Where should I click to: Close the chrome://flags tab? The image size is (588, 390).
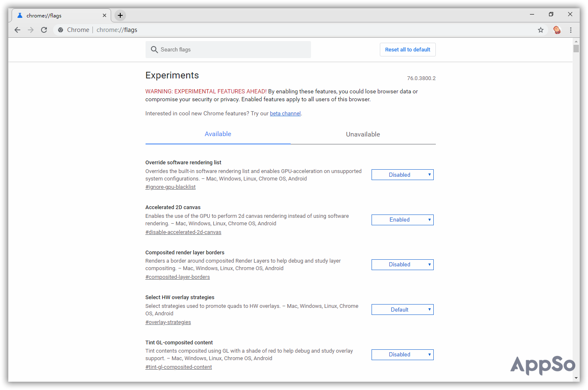coord(104,15)
